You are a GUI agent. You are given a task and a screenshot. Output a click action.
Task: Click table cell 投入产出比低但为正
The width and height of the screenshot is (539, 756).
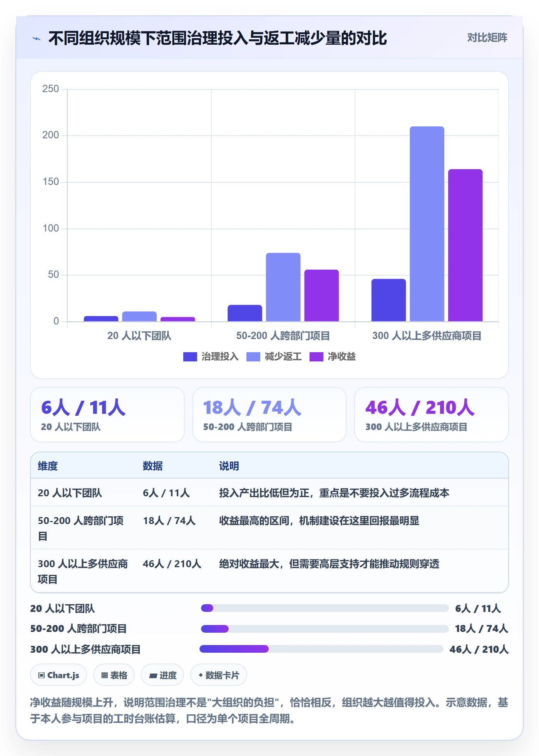tap(334, 493)
